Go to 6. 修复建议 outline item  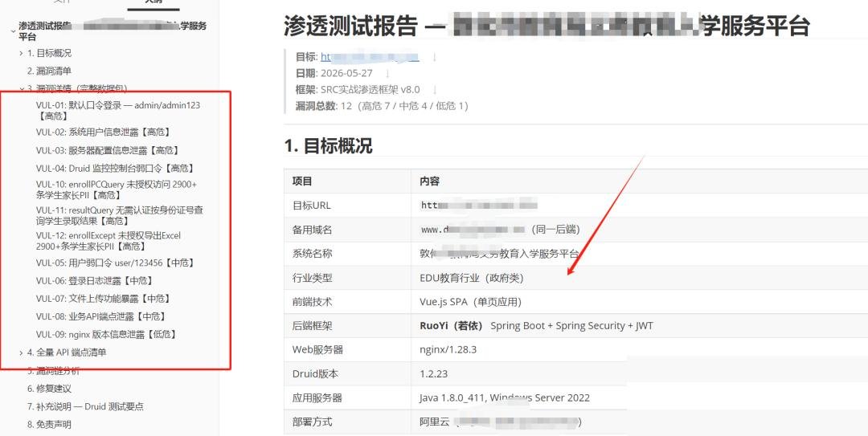pyautogui.click(x=49, y=389)
